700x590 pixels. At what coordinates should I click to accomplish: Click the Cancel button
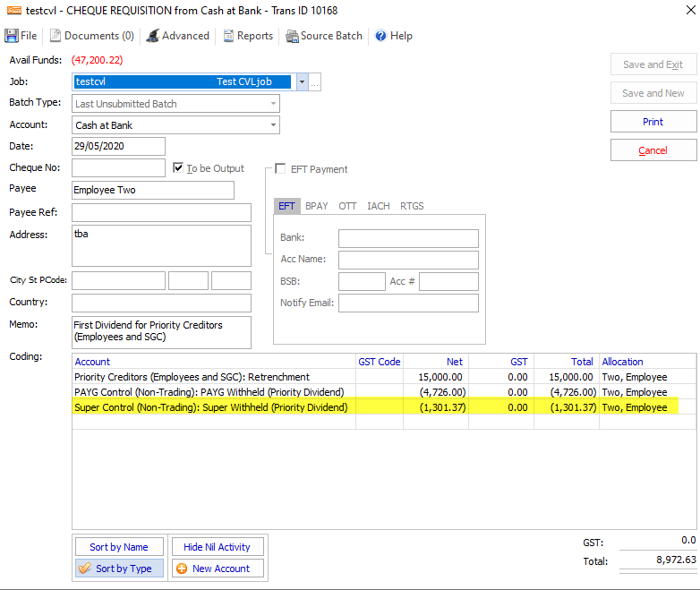[x=653, y=150]
